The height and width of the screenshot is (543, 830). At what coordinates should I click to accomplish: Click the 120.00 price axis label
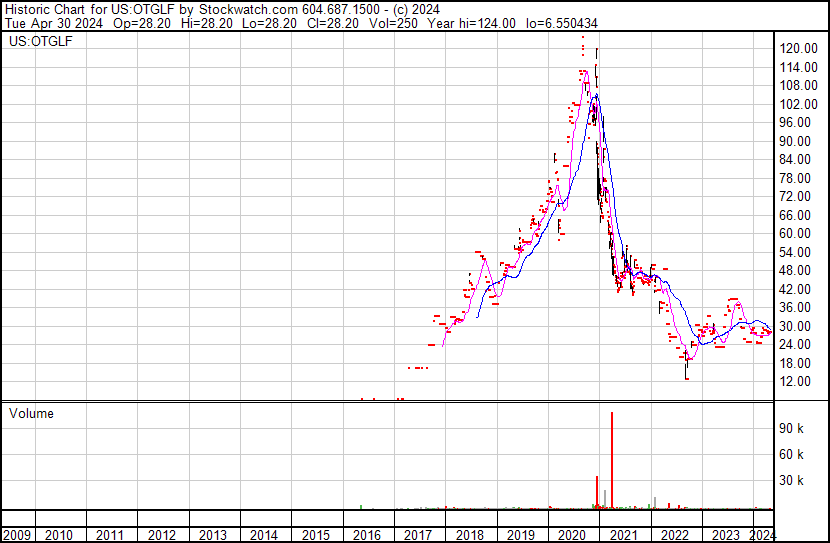799,49
